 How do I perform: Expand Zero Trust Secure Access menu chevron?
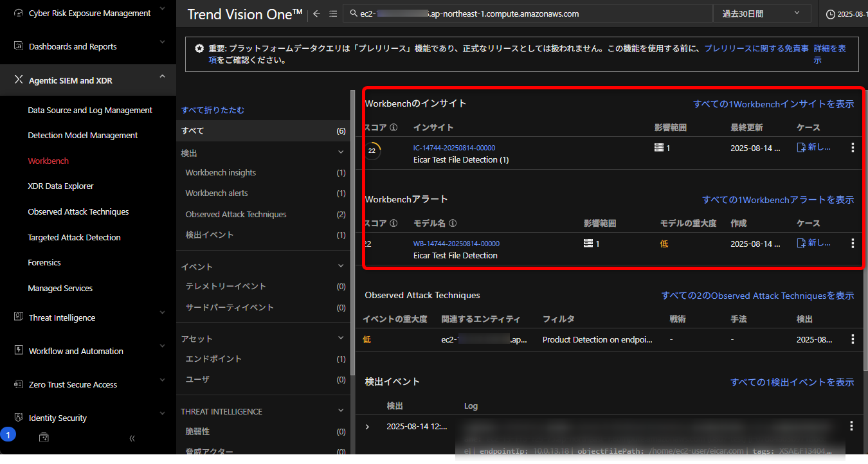pyautogui.click(x=162, y=381)
